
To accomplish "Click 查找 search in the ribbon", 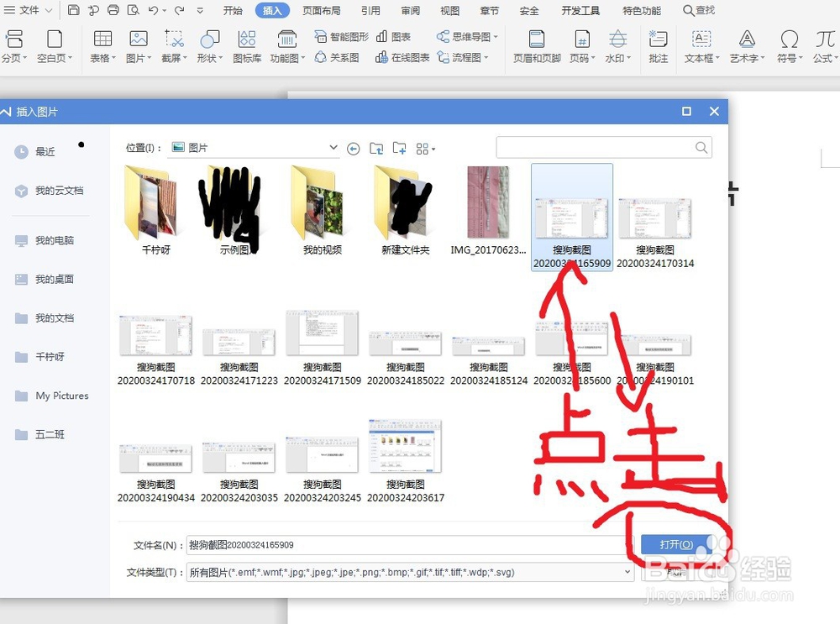I will [699, 10].
